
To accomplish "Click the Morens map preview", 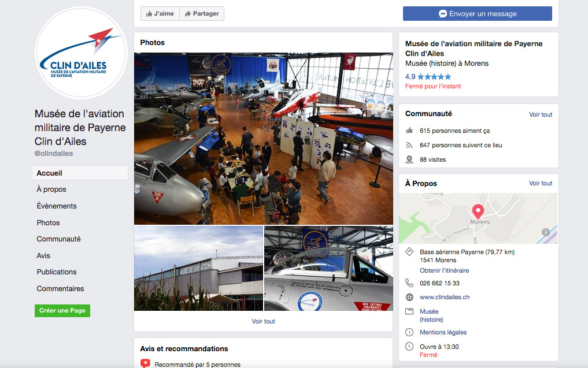I will [478, 218].
